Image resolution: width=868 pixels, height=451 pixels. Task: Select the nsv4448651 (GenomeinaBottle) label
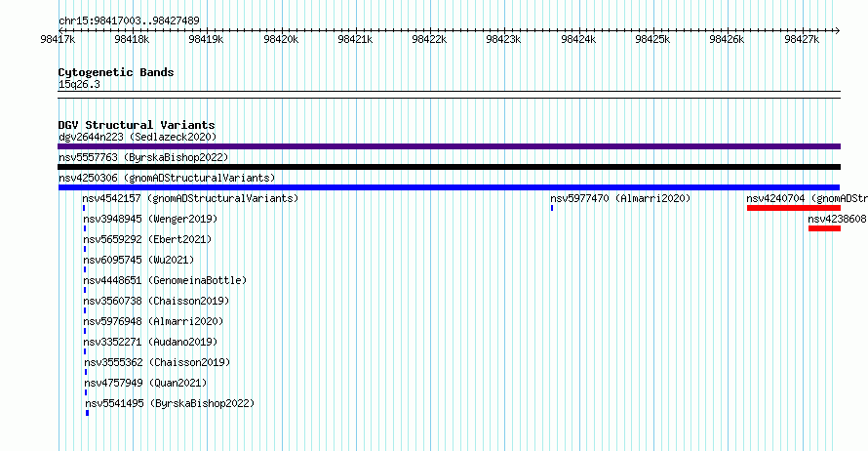pyautogui.click(x=165, y=280)
